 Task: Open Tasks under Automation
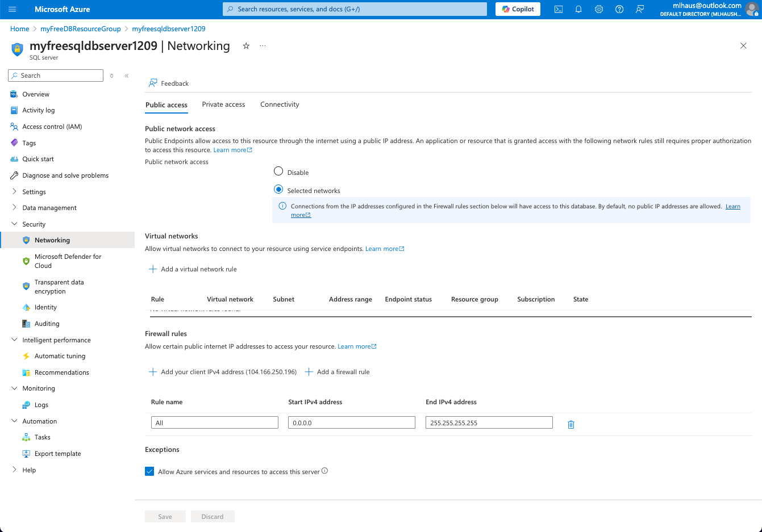tap(42, 437)
